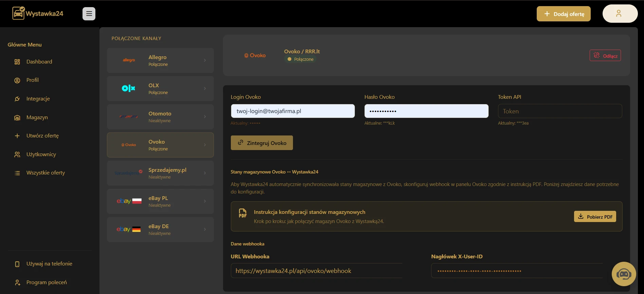Click the OLX logo in channels
The image size is (644, 294).
[x=128, y=88]
